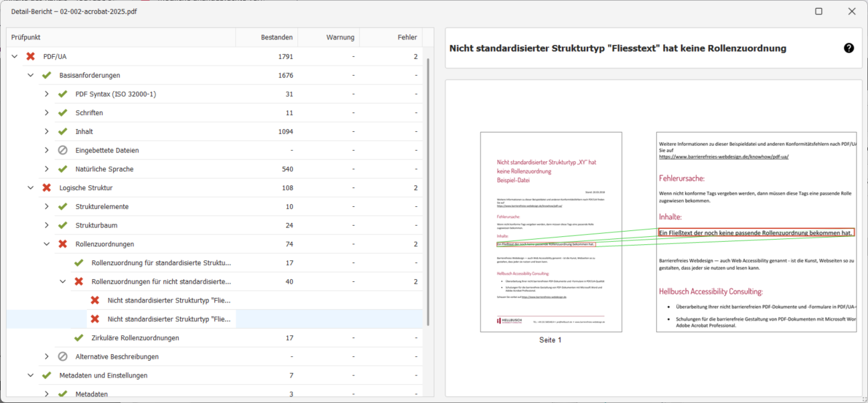Click the green checkmark beside Schriften
868x403 pixels.
pos(62,113)
